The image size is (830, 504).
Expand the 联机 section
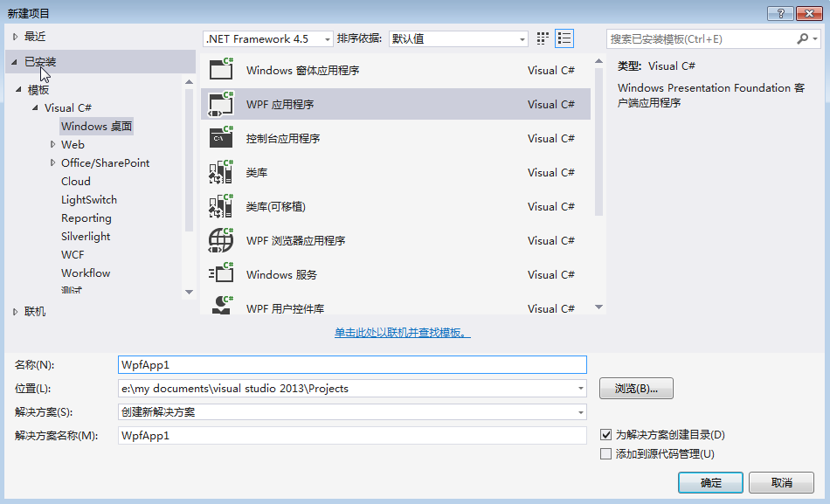(15, 312)
